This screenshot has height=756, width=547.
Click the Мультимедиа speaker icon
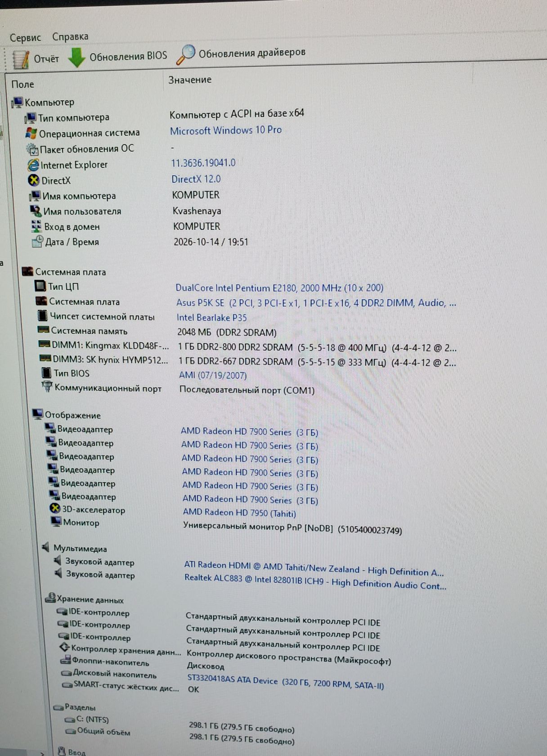(45, 547)
